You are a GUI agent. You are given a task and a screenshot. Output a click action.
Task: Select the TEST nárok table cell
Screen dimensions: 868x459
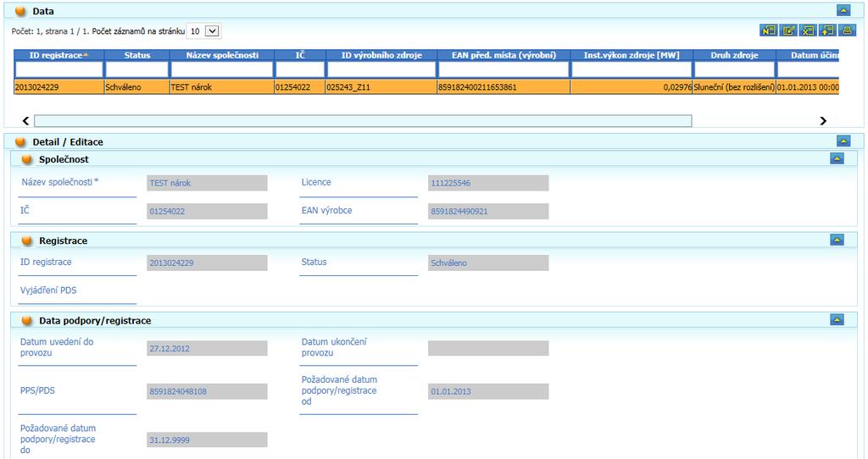tap(222, 87)
